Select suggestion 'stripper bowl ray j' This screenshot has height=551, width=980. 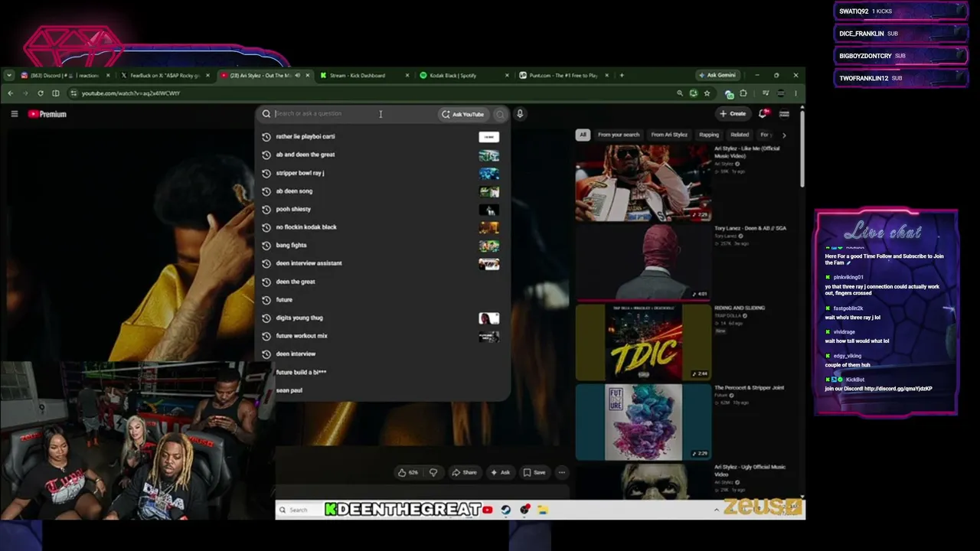tap(383, 173)
